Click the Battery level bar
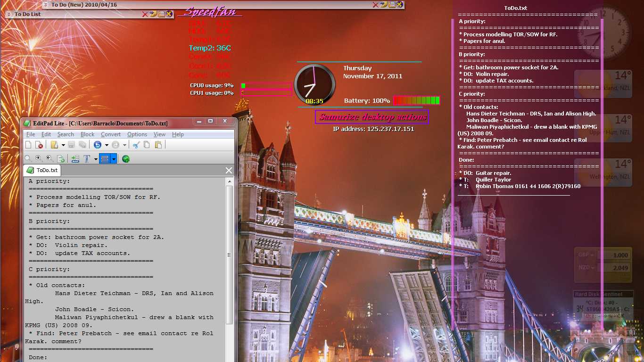 coord(417,100)
